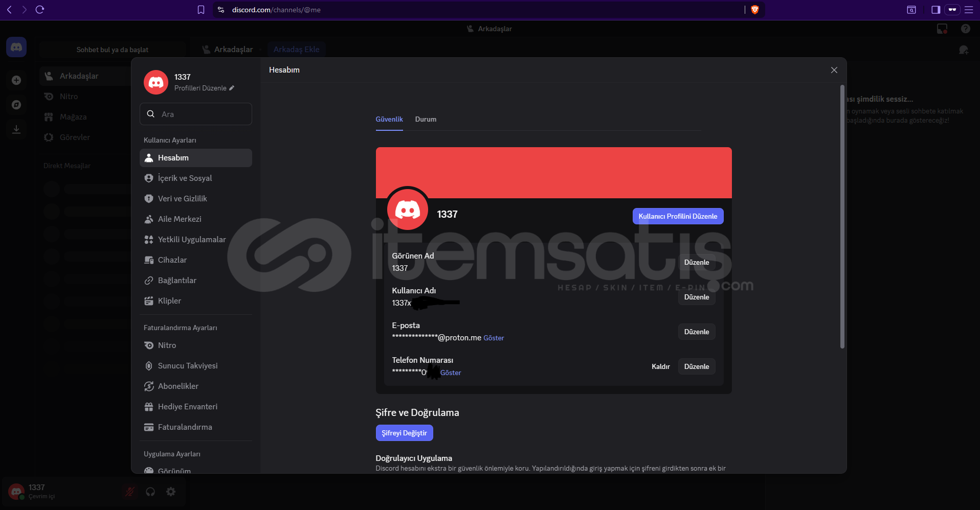980x510 pixels.
Task: Open Nitro billing settings in sidebar
Action: click(x=196, y=345)
